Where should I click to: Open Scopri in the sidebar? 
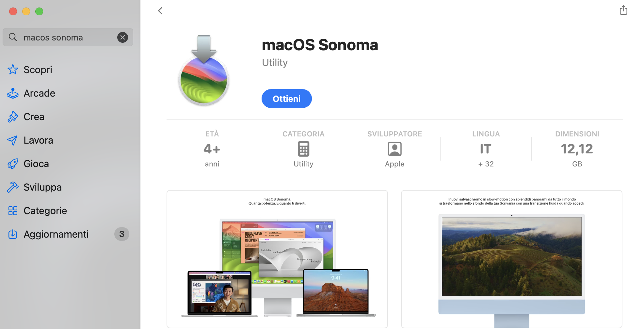tap(38, 70)
